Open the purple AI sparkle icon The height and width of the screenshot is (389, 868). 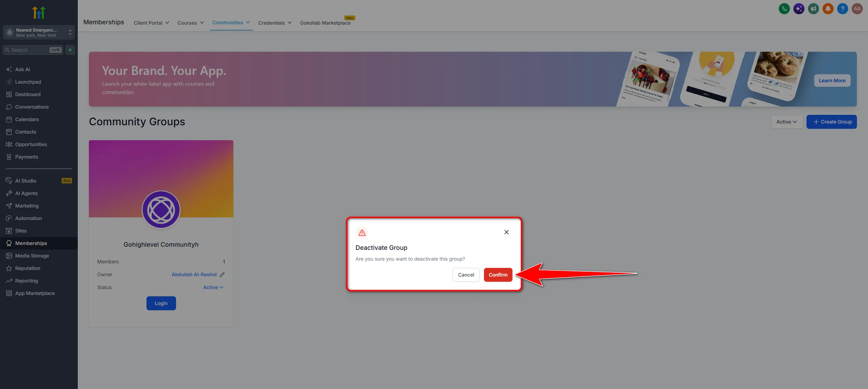pos(799,9)
